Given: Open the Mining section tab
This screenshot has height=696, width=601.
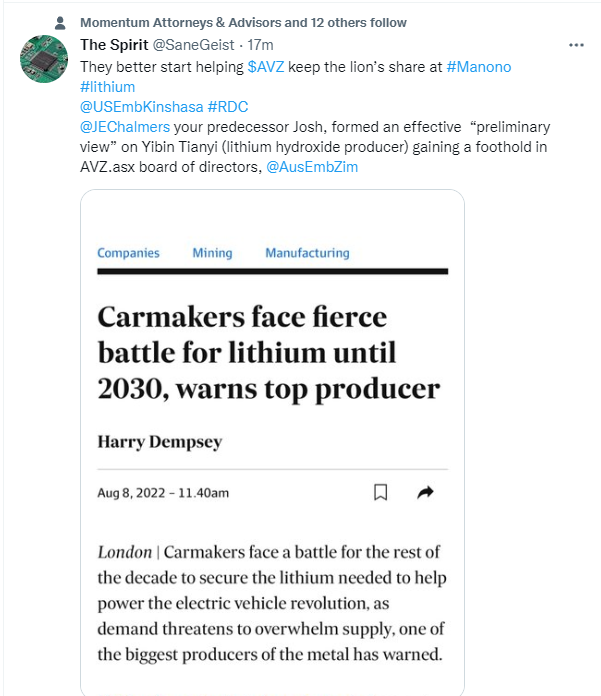Looking at the screenshot, I should [212, 253].
